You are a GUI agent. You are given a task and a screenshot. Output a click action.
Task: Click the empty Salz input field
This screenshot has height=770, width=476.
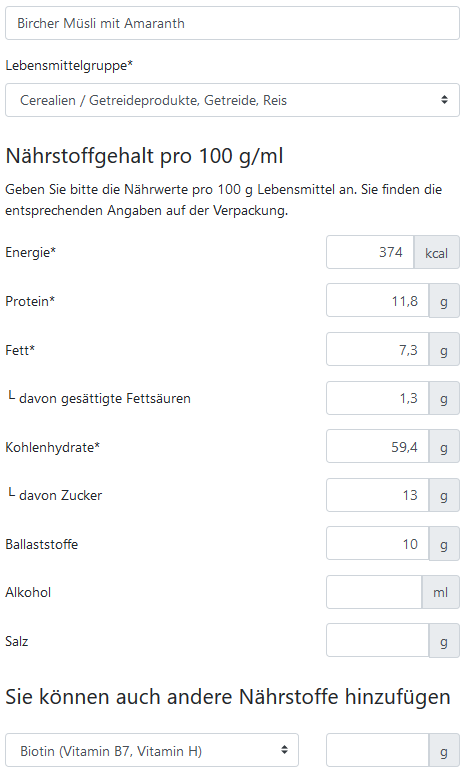click(377, 640)
